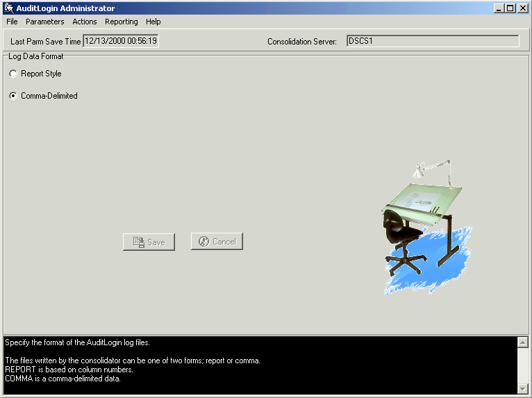
Task: Maximize the AuditLogin Administrator window
Action: click(x=510, y=8)
